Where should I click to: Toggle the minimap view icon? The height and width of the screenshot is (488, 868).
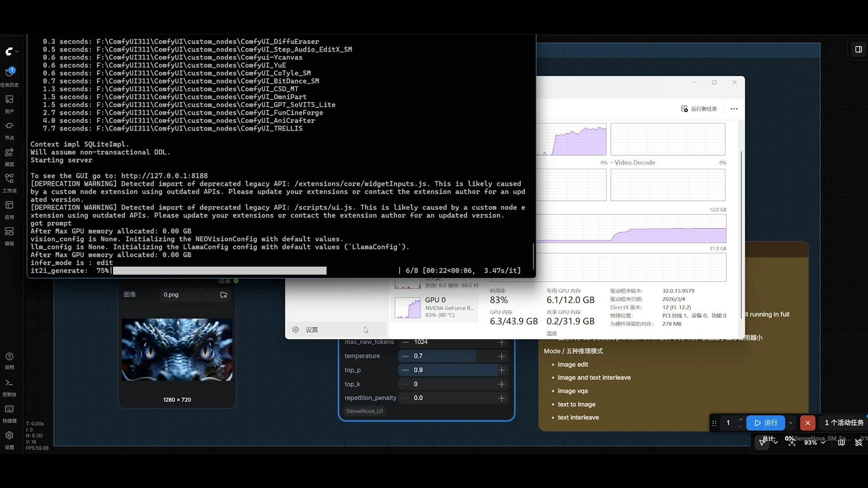(841, 442)
